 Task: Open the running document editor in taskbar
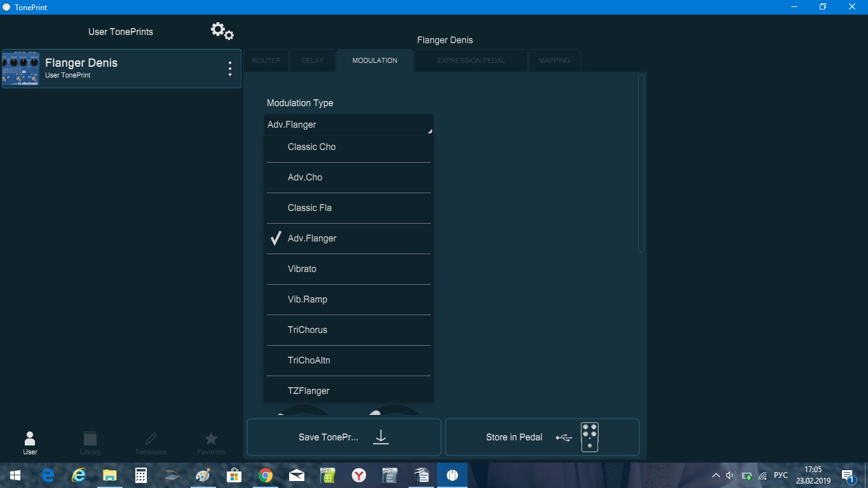point(421,475)
